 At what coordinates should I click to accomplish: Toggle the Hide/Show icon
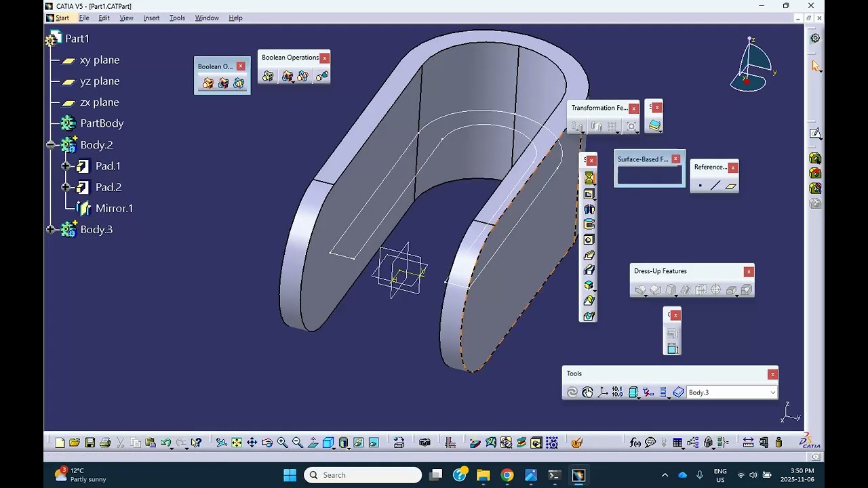point(358,443)
